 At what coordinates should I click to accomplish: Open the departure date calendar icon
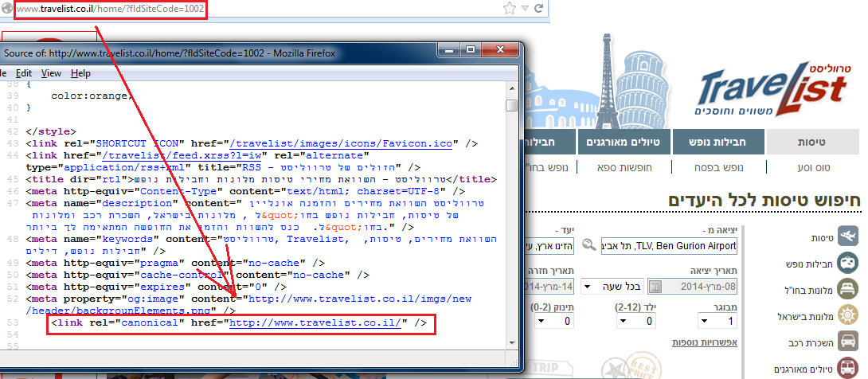[655, 287]
